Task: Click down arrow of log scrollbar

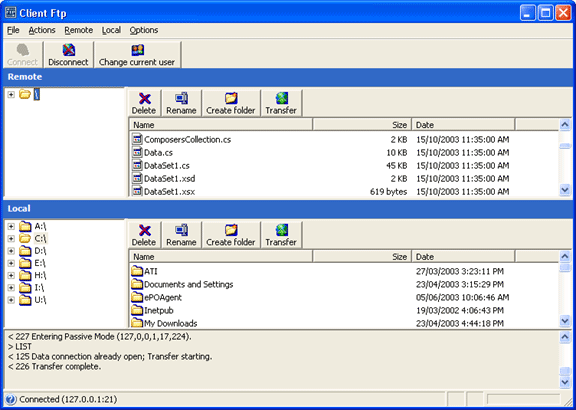Action: [565, 382]
